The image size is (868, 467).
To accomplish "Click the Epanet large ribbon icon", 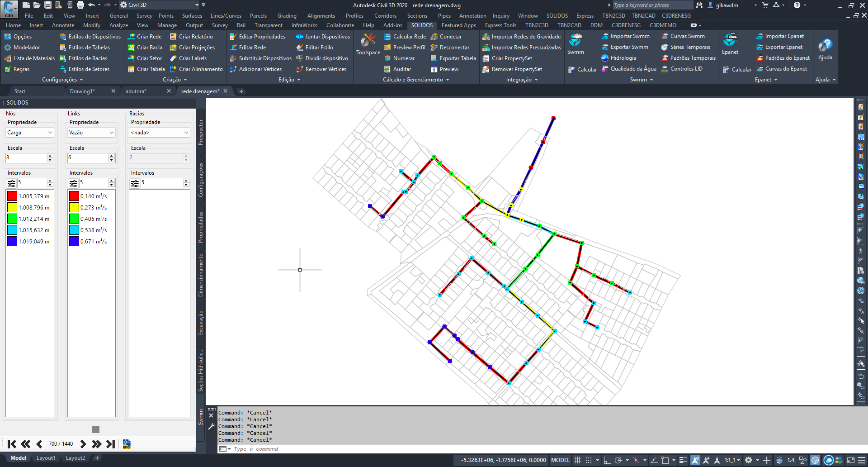I will tap(730, 44).
